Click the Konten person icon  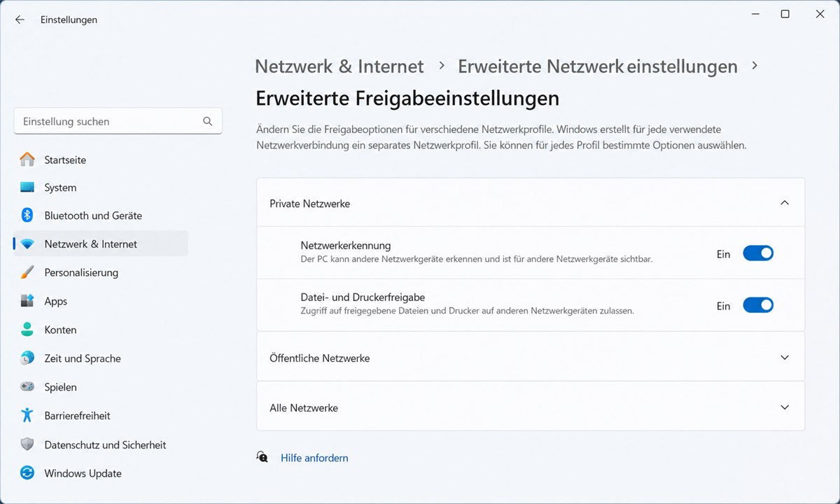click(x=27, y=330)
